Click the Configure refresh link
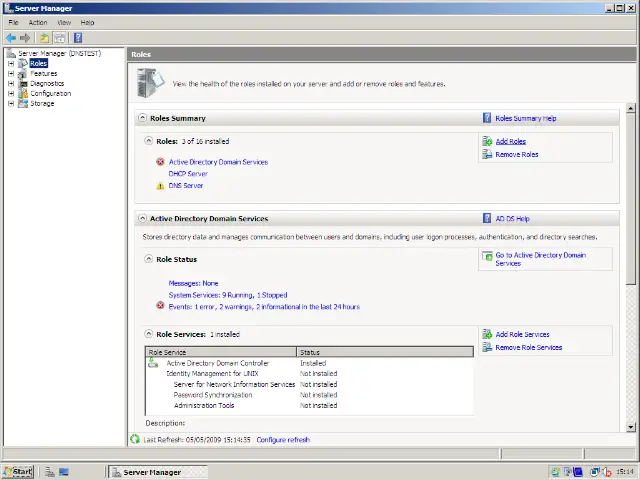Viewport: 640px width, 480px height. pyautogui.click(x=283, y=440)
